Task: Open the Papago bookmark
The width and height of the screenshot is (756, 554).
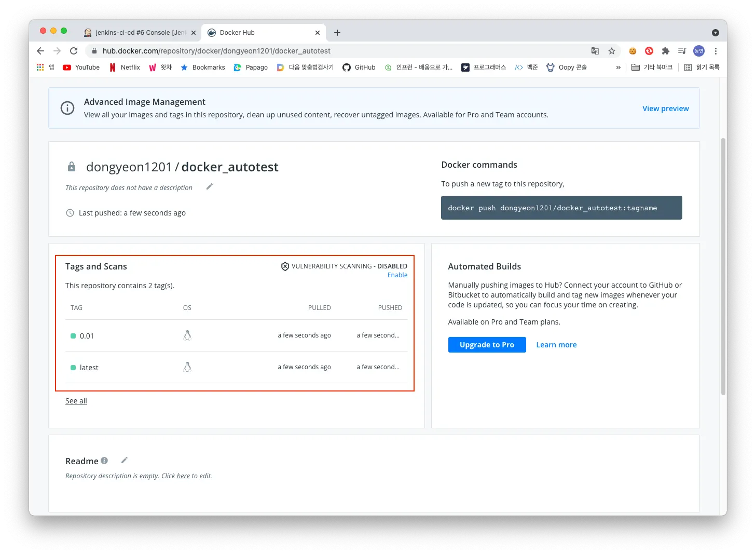Action: (251, 67)
